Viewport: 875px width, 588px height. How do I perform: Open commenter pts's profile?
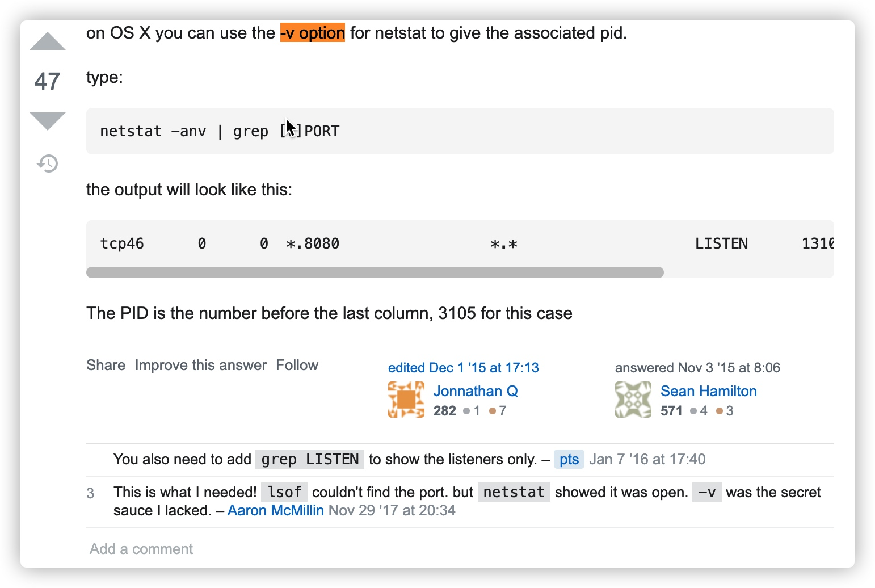[x=569, y=459]
